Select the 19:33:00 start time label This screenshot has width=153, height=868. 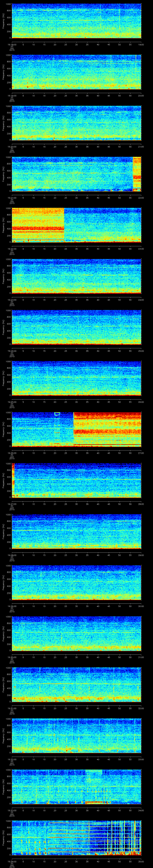[x=12, y=810]
